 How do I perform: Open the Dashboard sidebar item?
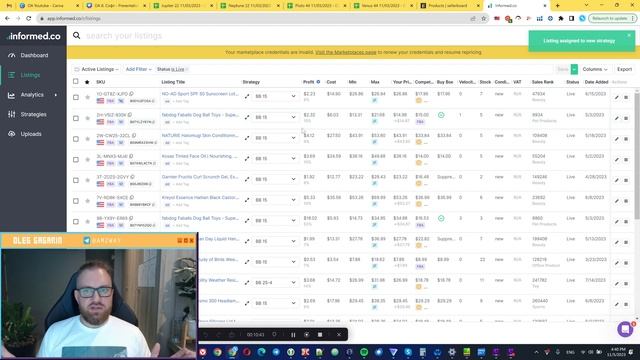tap(33, 55)
